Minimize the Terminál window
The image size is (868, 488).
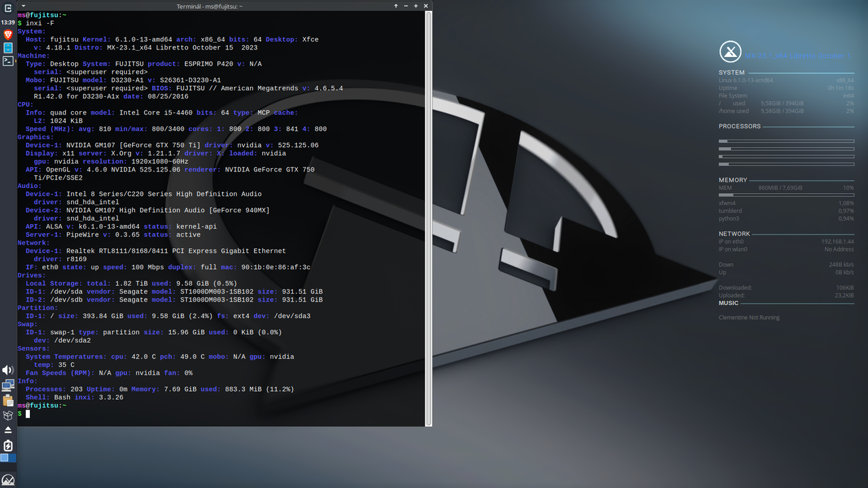pyautogui.click(x=406, y=5)
